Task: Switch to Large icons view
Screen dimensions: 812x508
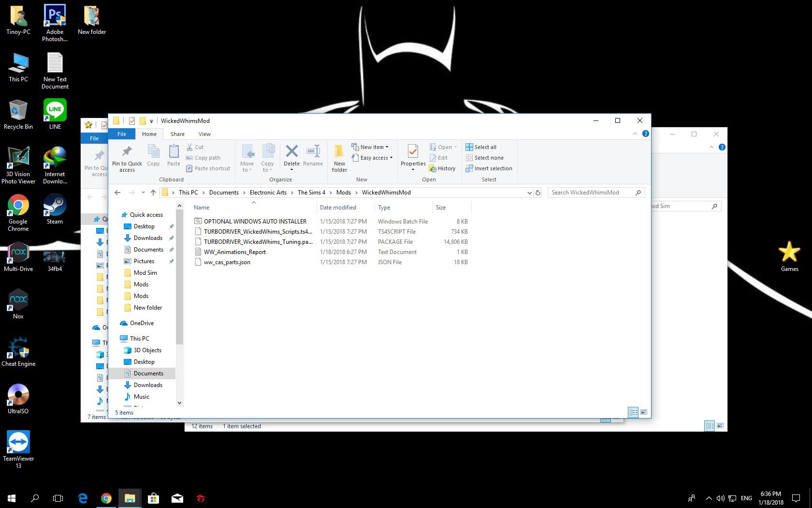Action: pos(644,412)
